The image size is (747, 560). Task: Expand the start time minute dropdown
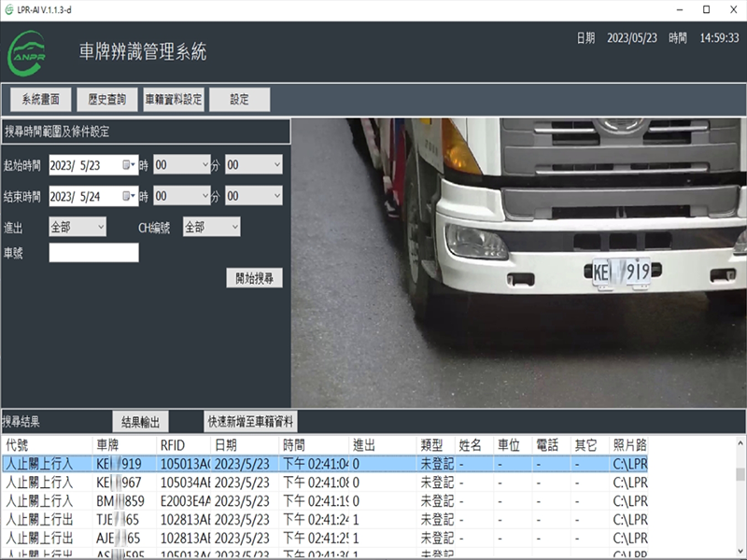[253, 165]
